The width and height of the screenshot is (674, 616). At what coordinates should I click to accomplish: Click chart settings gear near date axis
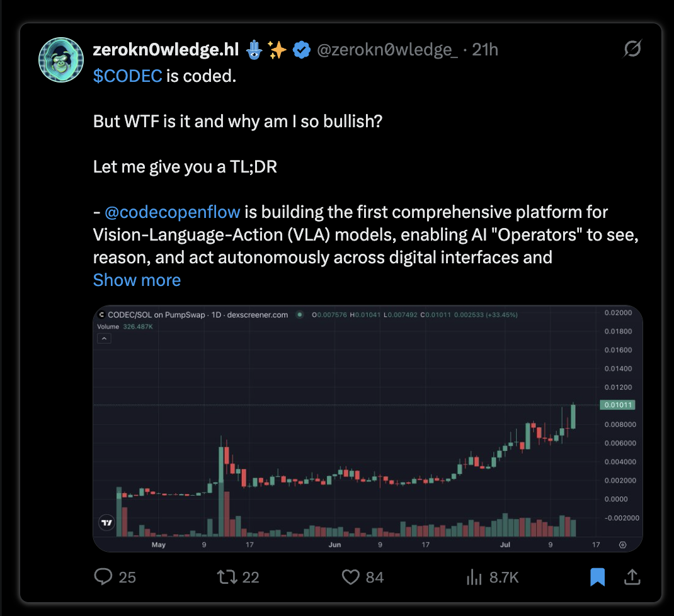622,545
